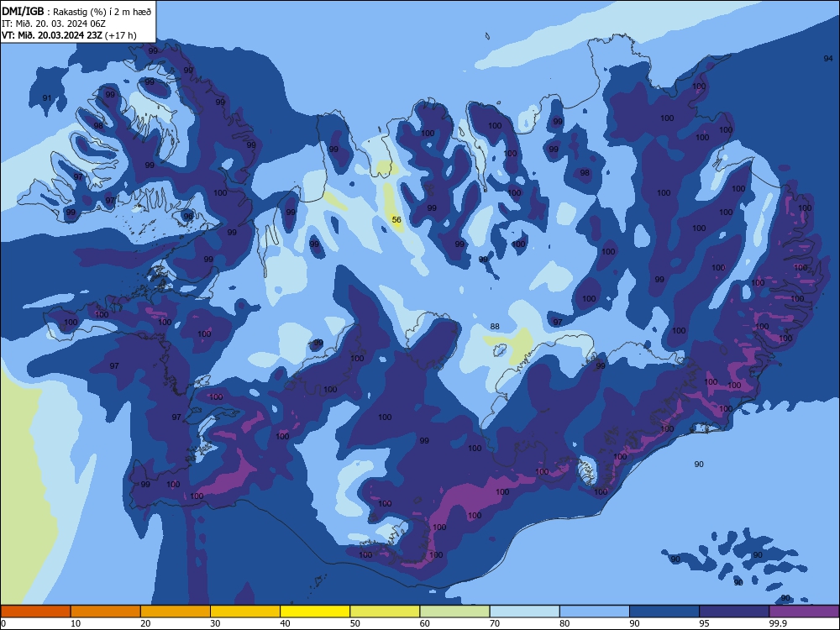
Task: Click the legend tick label '60'
Action: click(x=425, y=623)
